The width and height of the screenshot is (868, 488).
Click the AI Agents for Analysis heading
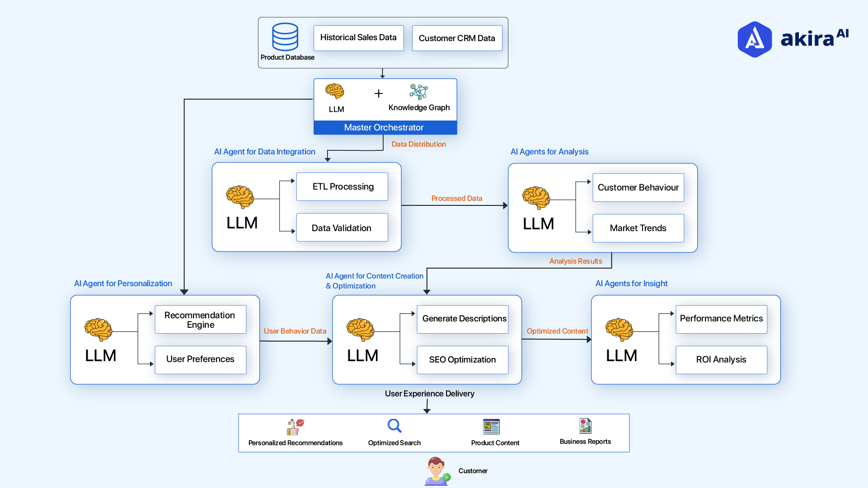(x=549, y=152)
